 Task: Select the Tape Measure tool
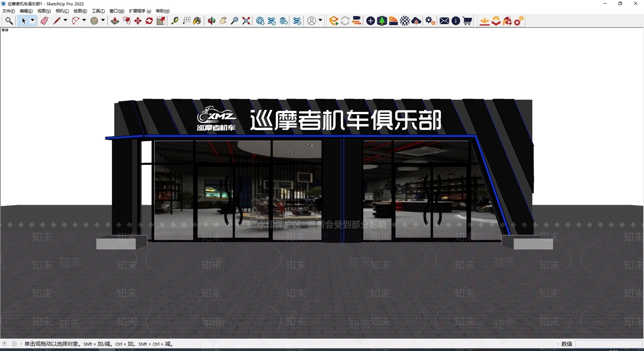click(175, 21)
